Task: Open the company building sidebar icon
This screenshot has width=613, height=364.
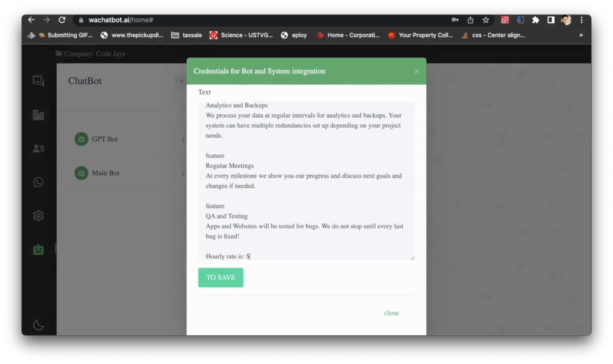Action: [38, 115]
